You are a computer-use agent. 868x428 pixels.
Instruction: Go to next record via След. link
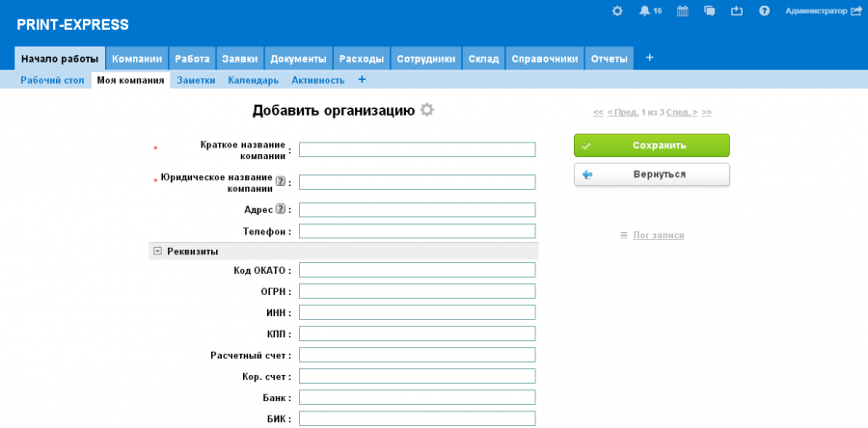(681, 112)
